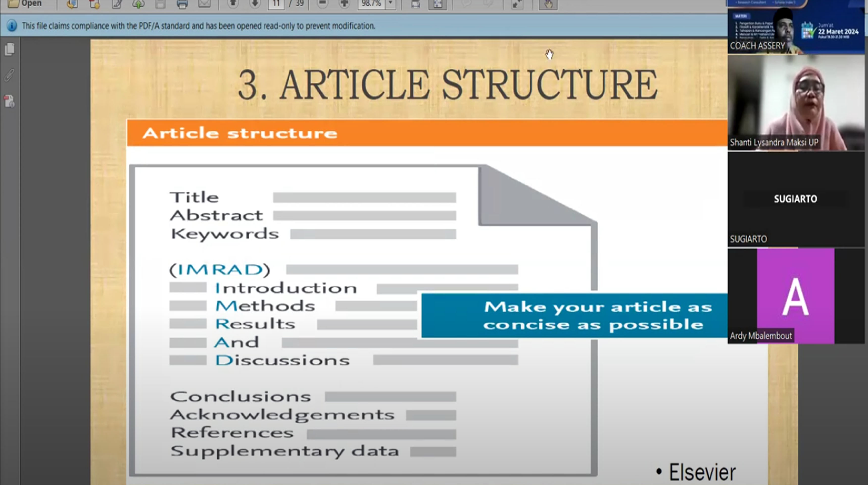Select Ardy Mbalembout participant tile
The image size is (868, 485).
coord(796,296)
